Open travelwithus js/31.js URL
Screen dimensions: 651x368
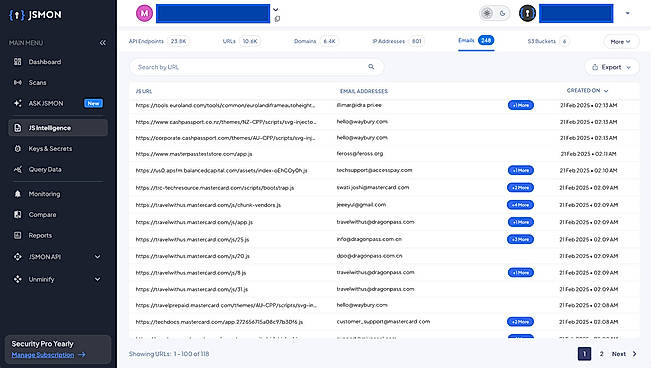(191, 289)
